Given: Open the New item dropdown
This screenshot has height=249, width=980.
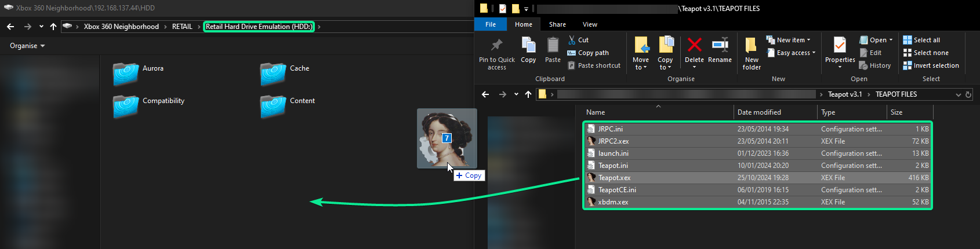Looking at the screenshot, I should coord(788,40).
